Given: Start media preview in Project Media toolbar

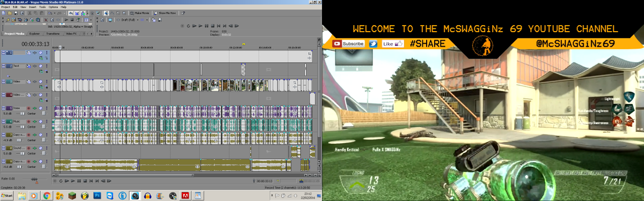Looking at the screenshot, I should pos(66,20).
